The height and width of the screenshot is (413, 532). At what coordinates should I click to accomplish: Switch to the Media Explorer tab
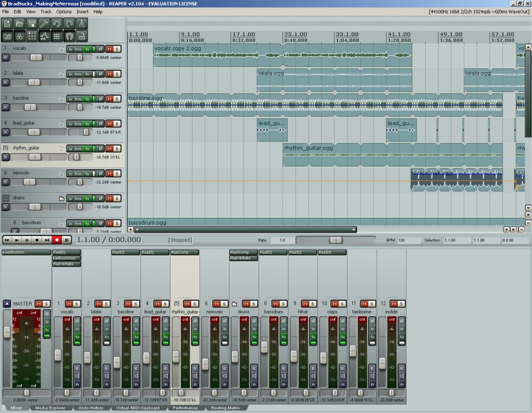pyautogui.click(x=50, y=408)
